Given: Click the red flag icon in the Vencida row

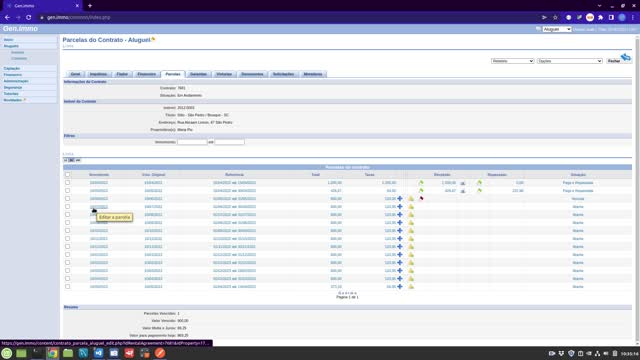Looking at the screenshot, I should (x=421, y=199).
